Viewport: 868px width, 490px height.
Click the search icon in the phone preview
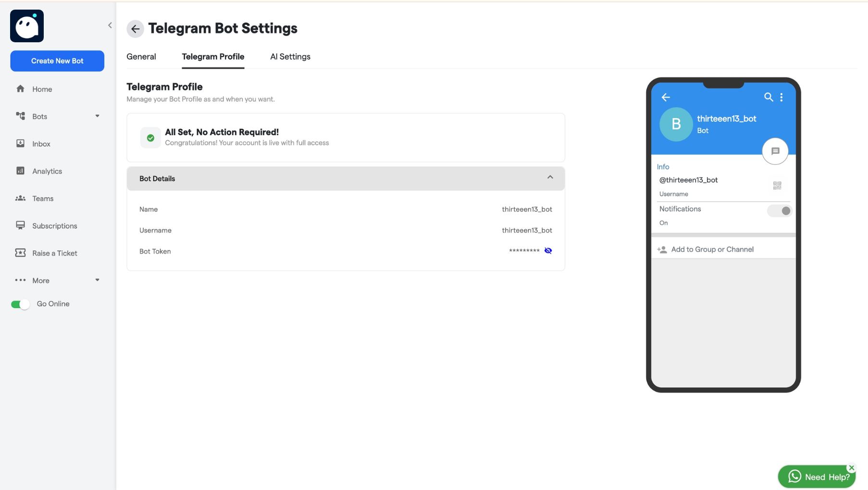(769, 97)
